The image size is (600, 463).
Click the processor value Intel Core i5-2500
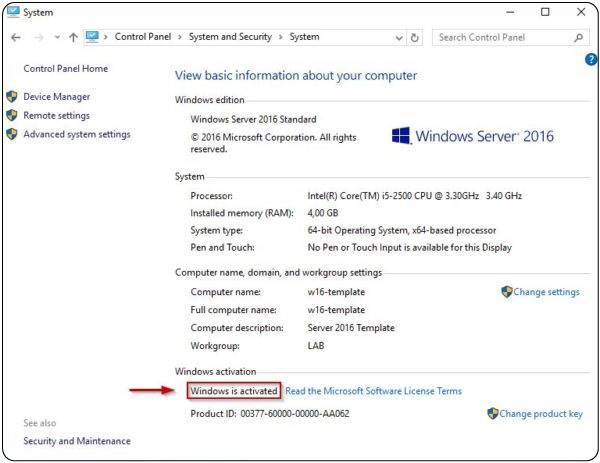tap(414, 196)
